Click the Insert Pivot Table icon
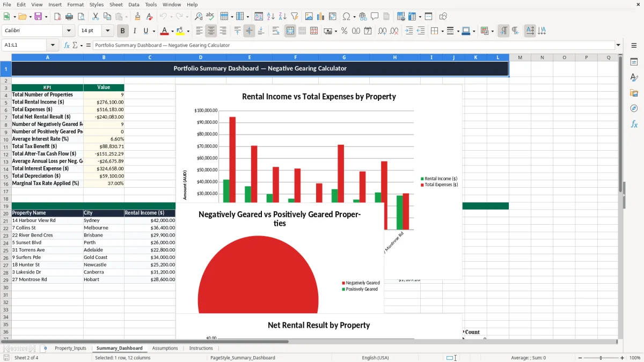This screenshot has height=362, width=644. (333, 17)
